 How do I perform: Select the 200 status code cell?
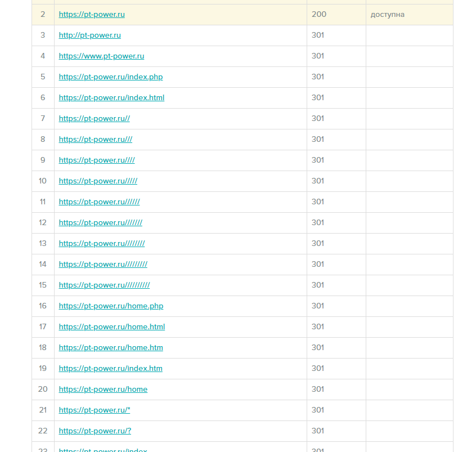coord(336,15)
